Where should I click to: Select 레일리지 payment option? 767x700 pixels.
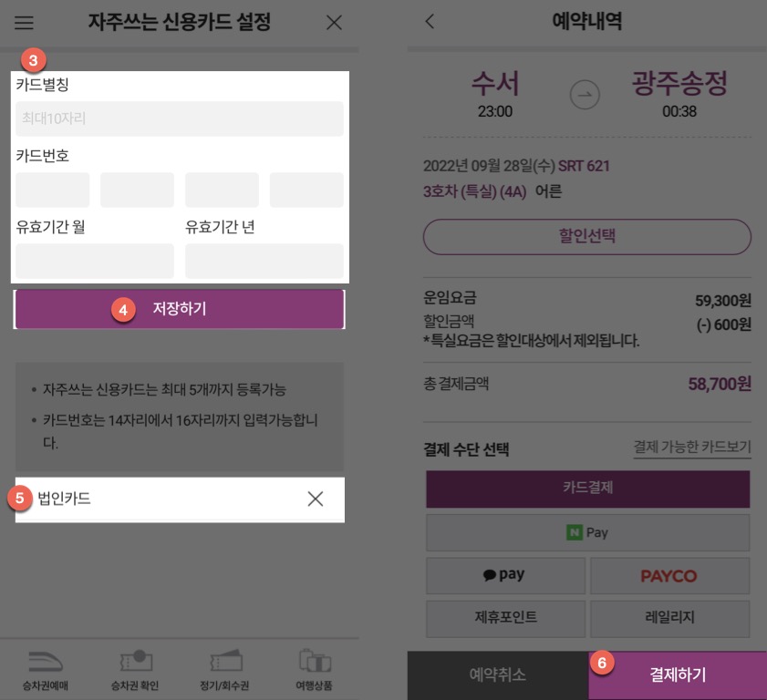(668, 619)
